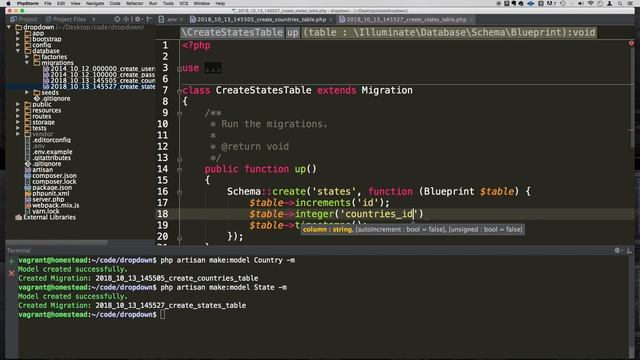Open the Apple menu
The image size is (640, 360).
pyautogui.click(x=8, y=3)
